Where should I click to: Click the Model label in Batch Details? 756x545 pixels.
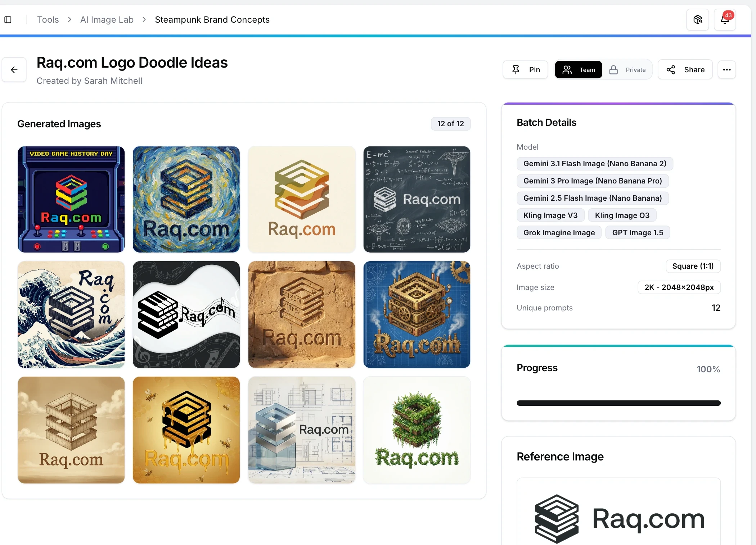tap(527, 147)
